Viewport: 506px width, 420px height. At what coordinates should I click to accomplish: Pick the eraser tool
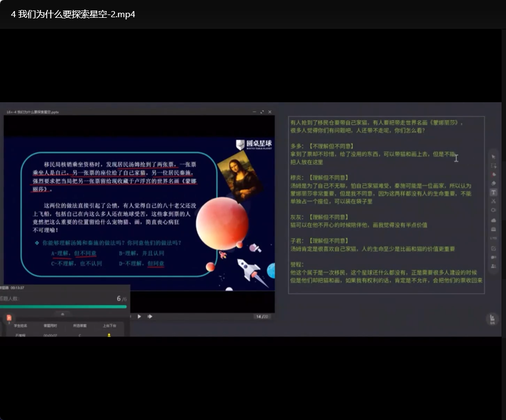click(x=493, y=183)
